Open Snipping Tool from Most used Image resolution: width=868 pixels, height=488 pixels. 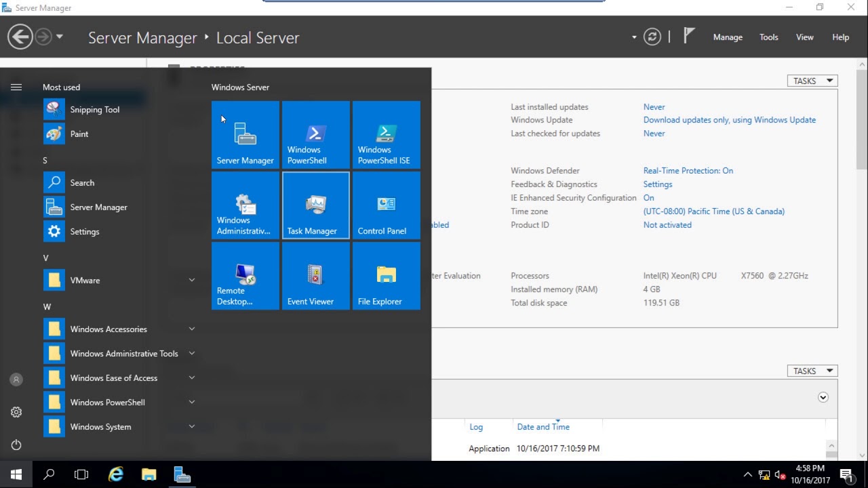tap(119, 109)
